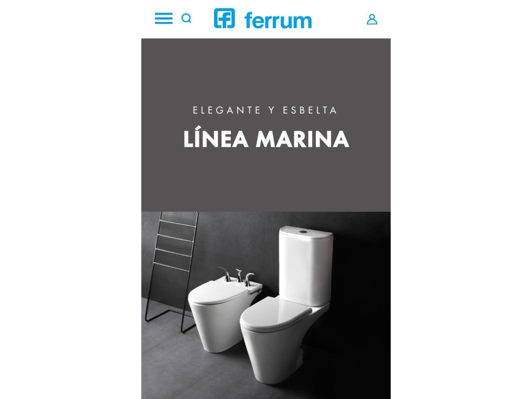Click the ferrum wordmark text
The width and height of the screenshot is (532, 399).
click(278, 20)
